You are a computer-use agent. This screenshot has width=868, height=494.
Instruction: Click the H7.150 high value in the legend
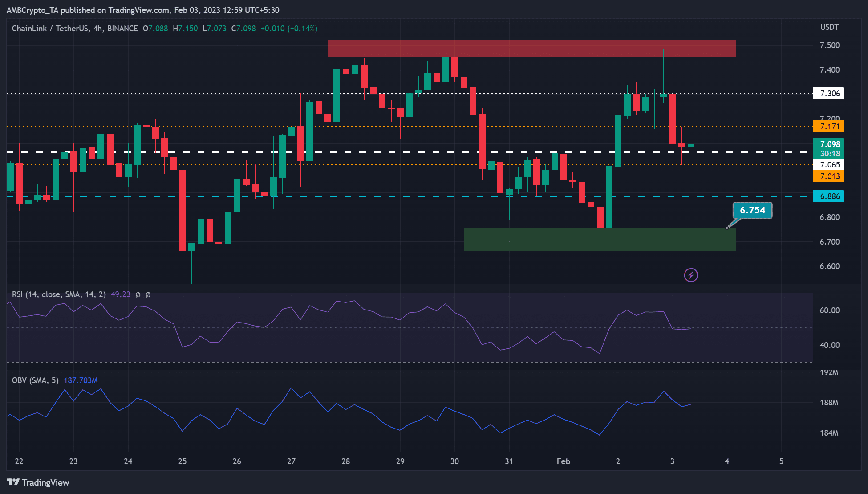(x=185, y=29)
